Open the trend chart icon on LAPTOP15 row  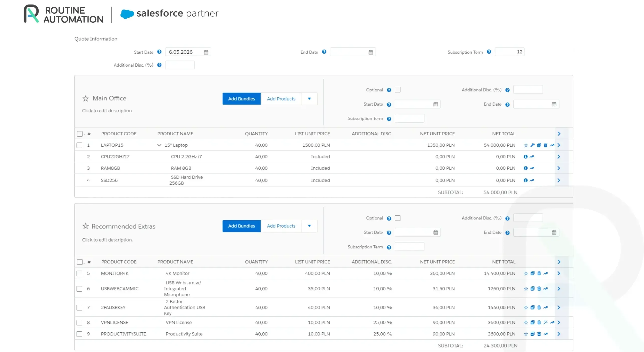click(552, 145)
